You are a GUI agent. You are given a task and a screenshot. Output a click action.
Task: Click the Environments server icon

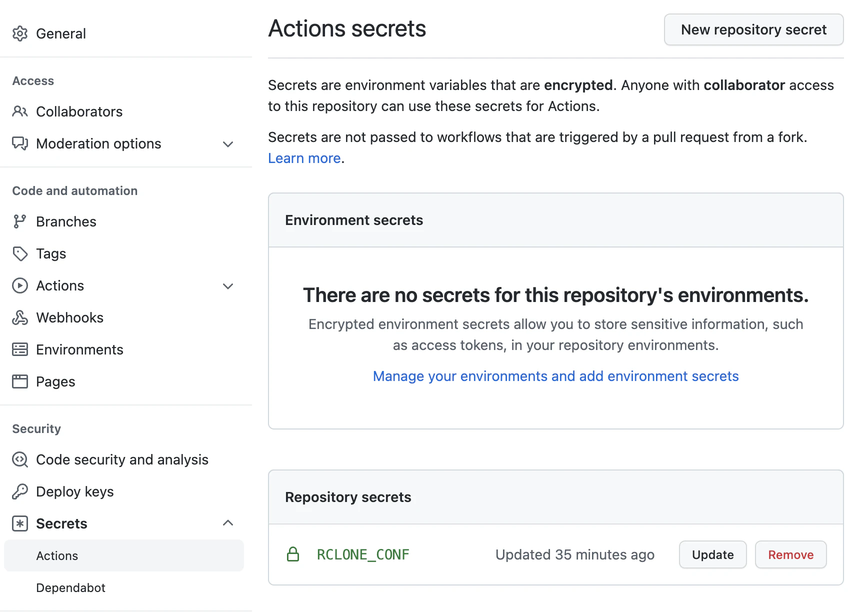click(x=20, y=349)
